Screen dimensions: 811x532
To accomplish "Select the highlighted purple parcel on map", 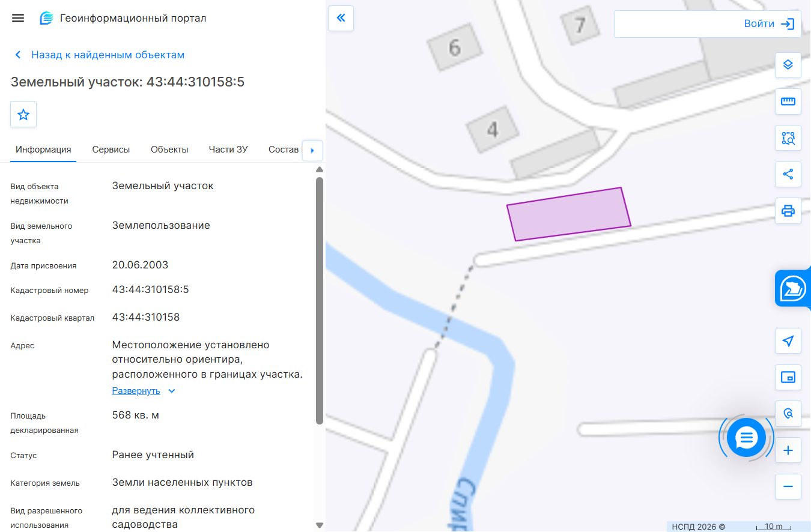I will pos(568,214).
